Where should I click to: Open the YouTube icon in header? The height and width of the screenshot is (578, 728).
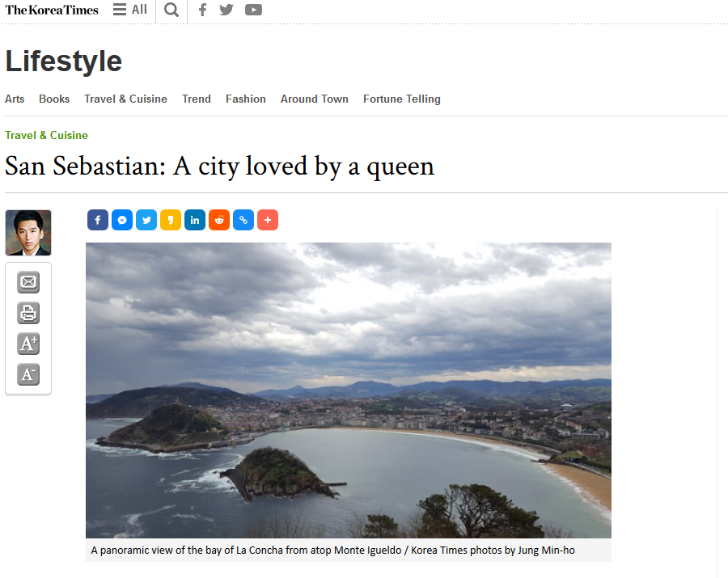pos(253,10)
